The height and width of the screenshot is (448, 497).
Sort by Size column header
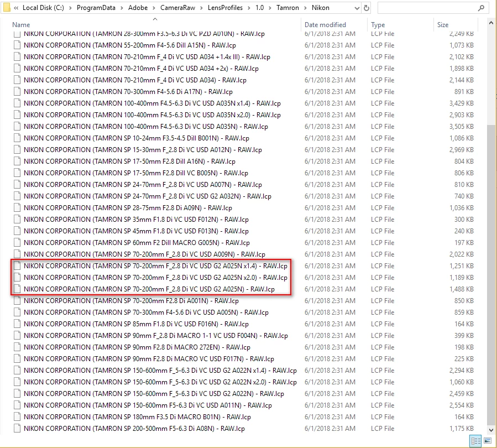pyautogui.click(x=443, y=25)
